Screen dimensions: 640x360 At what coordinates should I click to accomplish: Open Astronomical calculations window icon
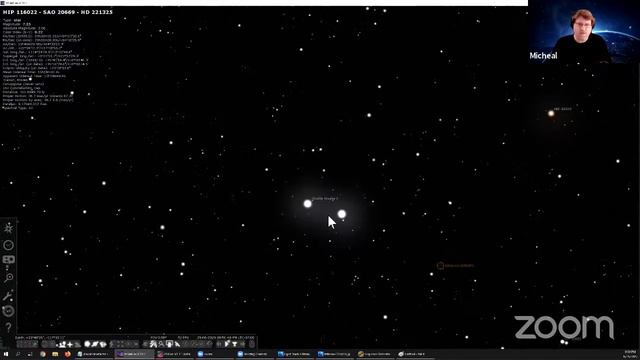pos(8,311)
